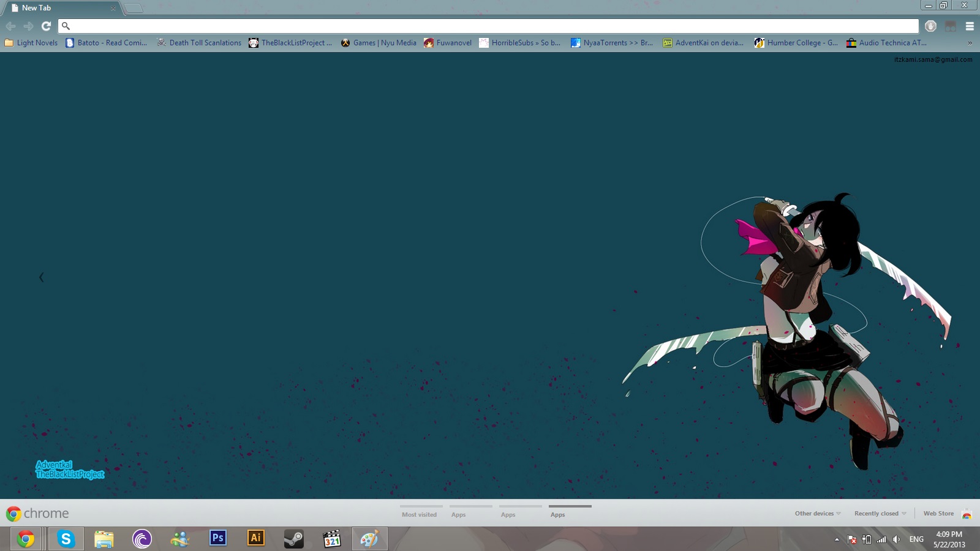This screenshot has height=551, width=980.
Task: Expand the bookmarks overflow chevron
Action: 970,43
